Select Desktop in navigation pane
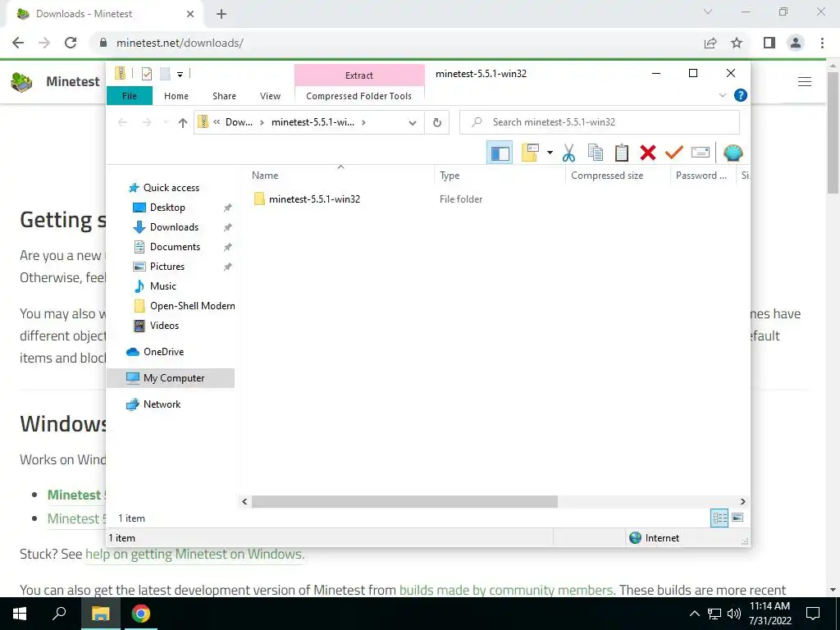840x630 pixels. 167,208
